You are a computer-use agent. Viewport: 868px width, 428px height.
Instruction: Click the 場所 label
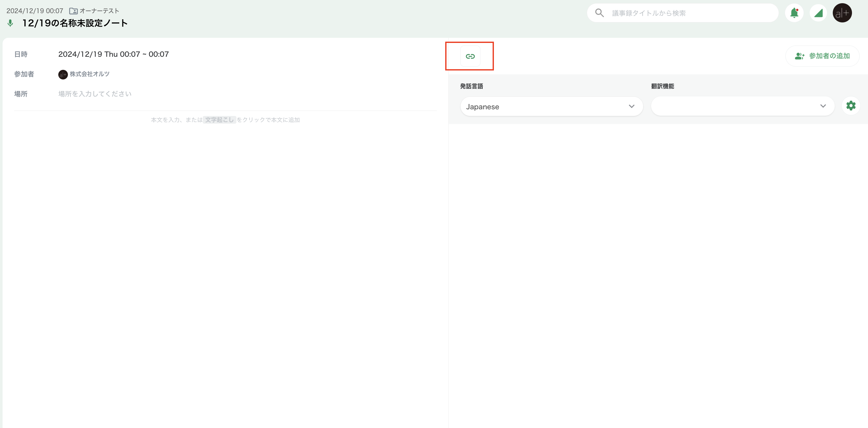21,94
